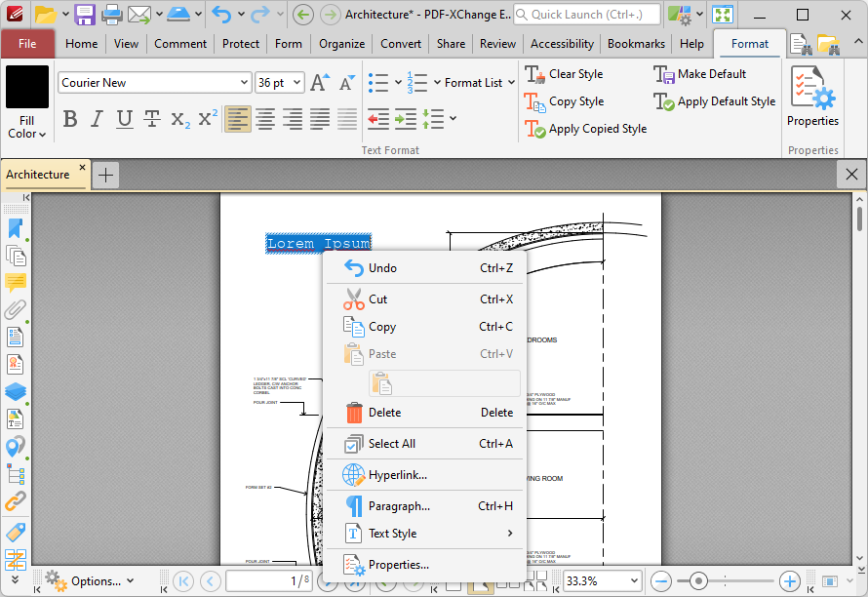Click the Undo arrow in quick toolbar
This screenshot has height=597, width=868.
click(x=222, y=15)
